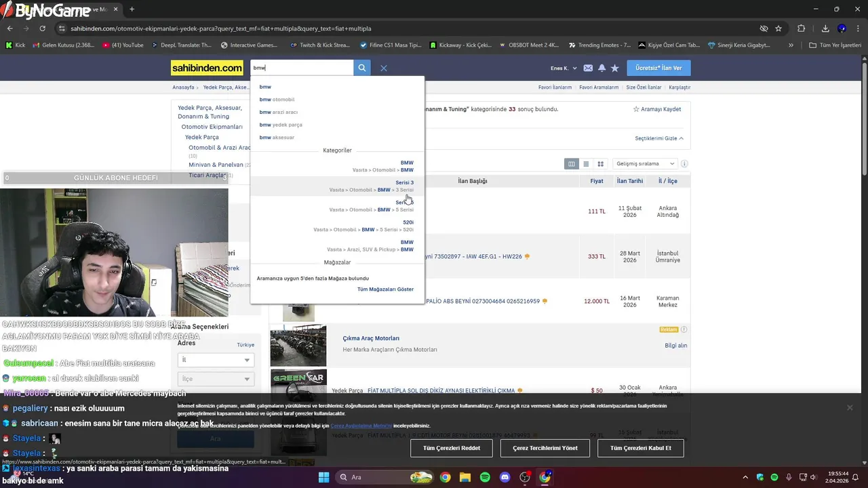This screenshot has height=488, width=868.
Task: Sort by the Fiyat column header
Action: 597,181
